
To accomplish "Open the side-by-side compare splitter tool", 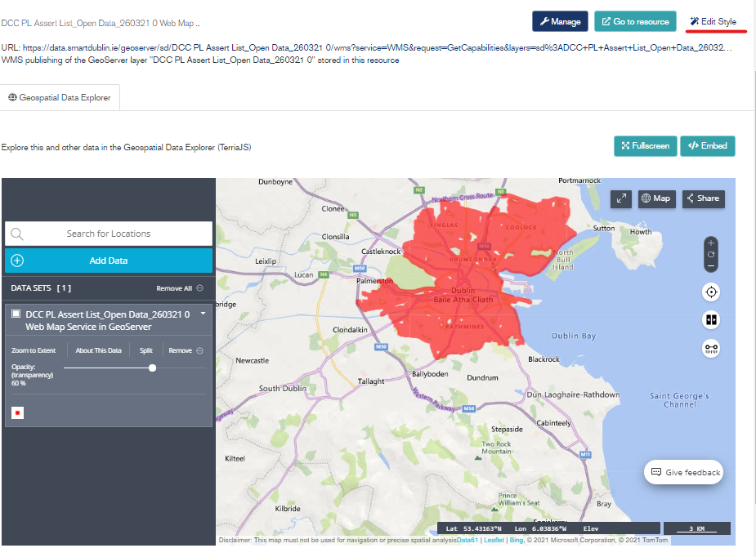I will tap(711, 320).
